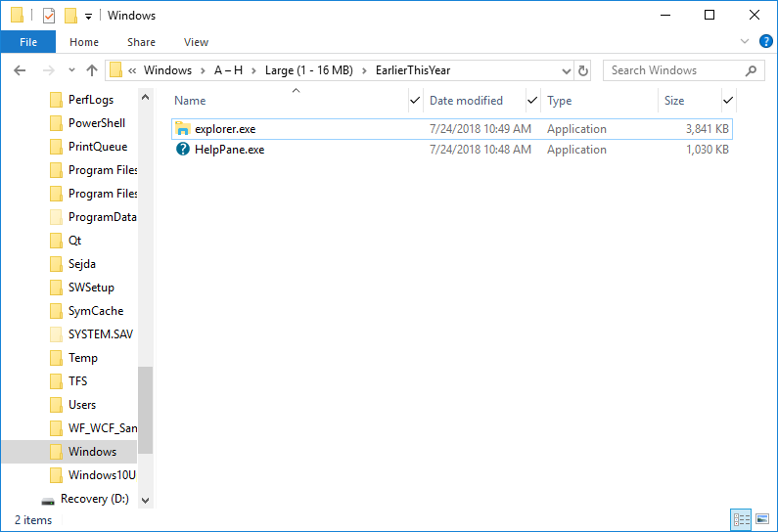Select SYSTEM.SAV folder in the tree
The width and height of the screenshot is (778, 532).
pyautogui.click(x=101, y=334)
